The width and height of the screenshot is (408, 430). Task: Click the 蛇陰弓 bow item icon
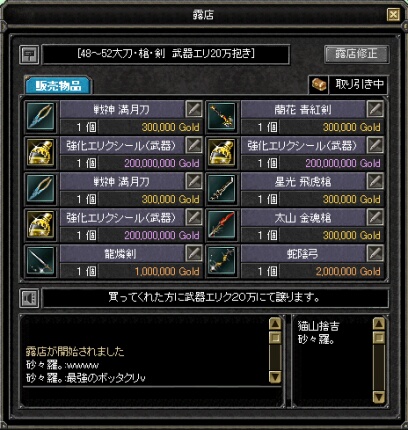tap(221, 261)
